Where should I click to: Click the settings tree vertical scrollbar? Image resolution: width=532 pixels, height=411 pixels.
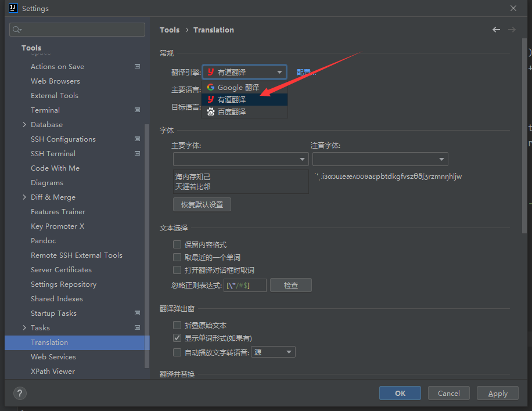click(x=147, y=246)
